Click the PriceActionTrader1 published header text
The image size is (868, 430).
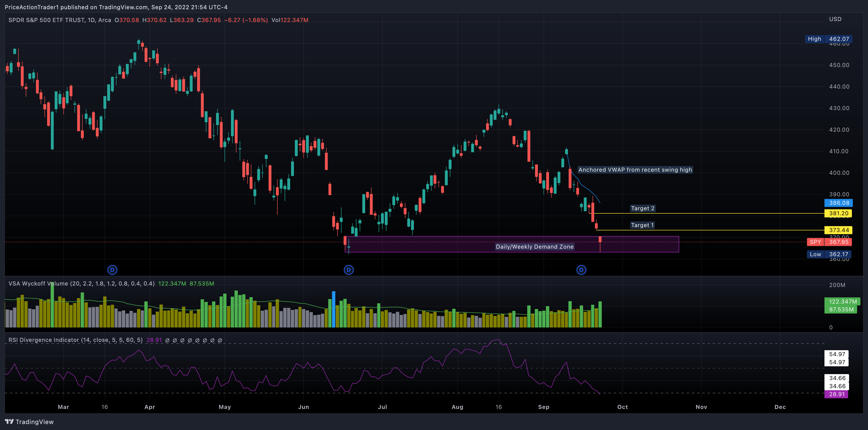pos(116,7)
